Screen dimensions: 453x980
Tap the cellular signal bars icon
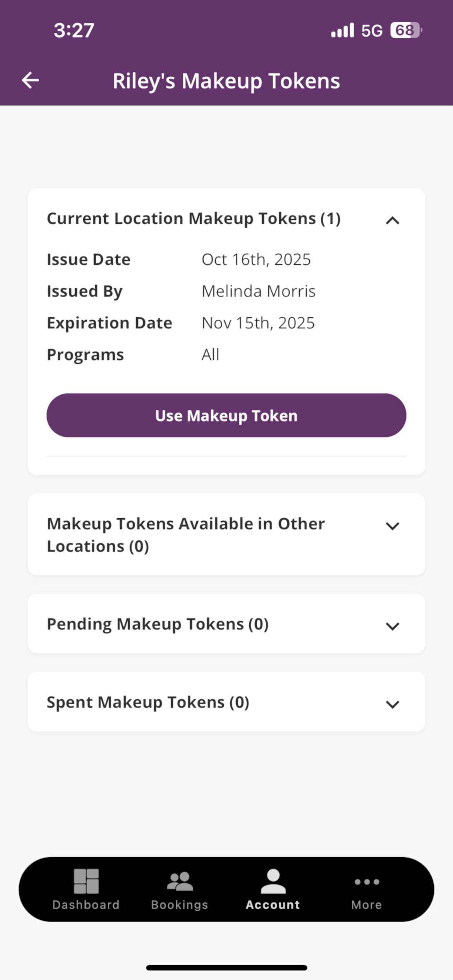point(343,30)
